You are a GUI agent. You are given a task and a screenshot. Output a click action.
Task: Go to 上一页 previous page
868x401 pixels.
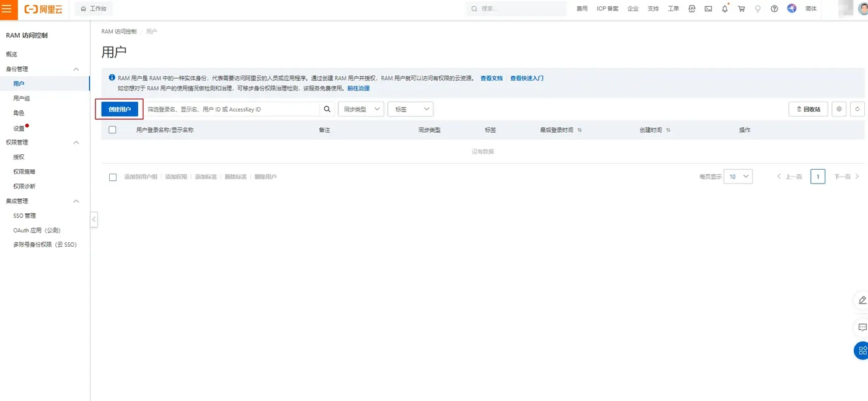790,177
